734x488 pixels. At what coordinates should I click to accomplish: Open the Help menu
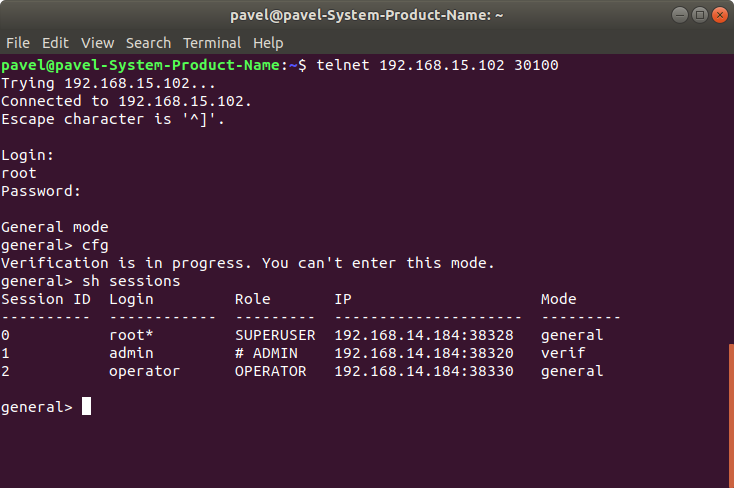(268, 43)
